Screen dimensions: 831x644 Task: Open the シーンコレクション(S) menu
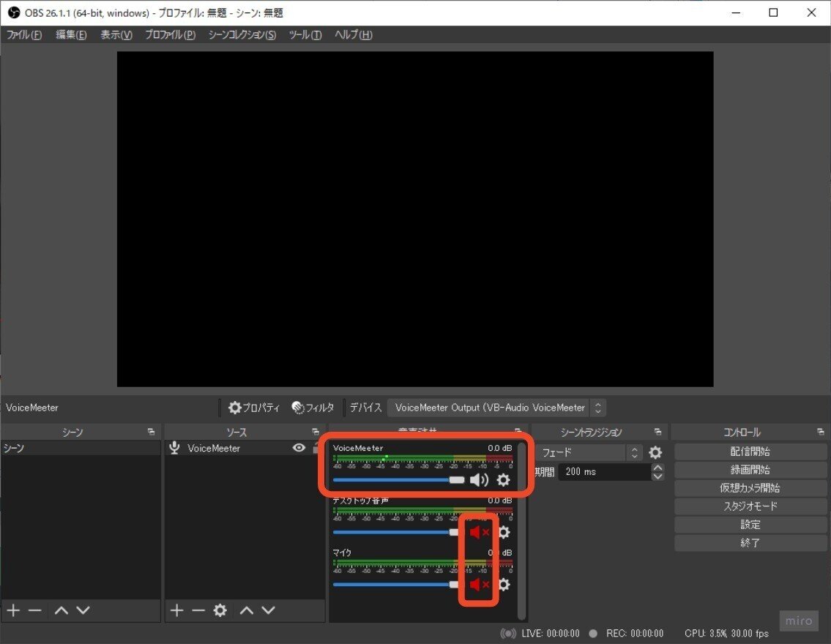242,35
